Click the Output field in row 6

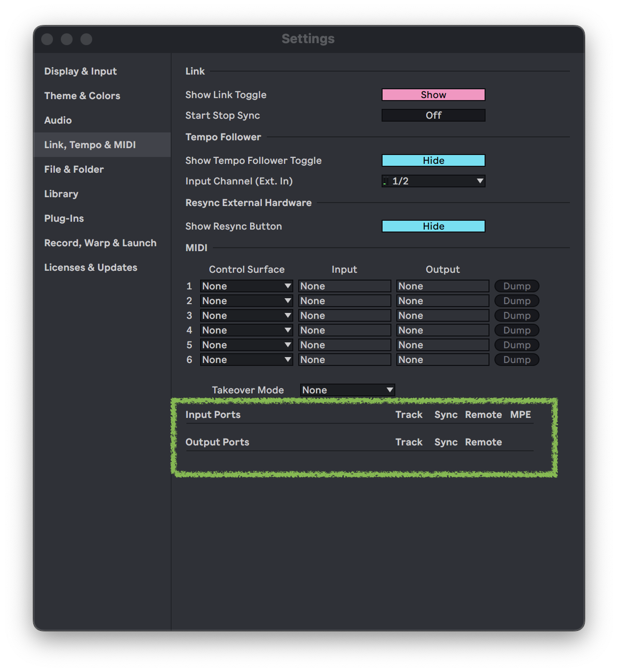click(443, 360)
